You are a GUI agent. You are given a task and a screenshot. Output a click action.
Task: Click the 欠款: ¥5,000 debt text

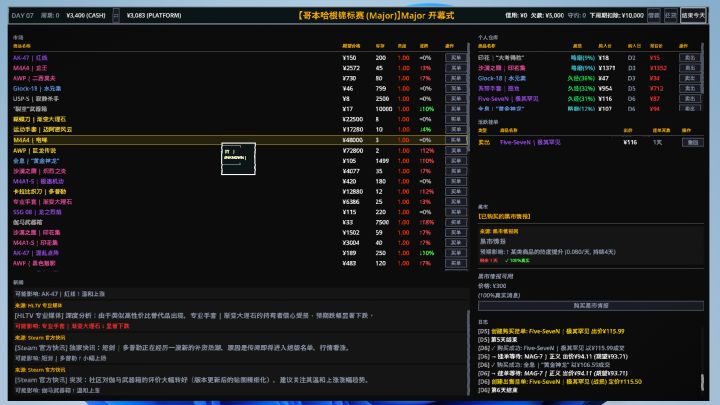pos(547,15)
